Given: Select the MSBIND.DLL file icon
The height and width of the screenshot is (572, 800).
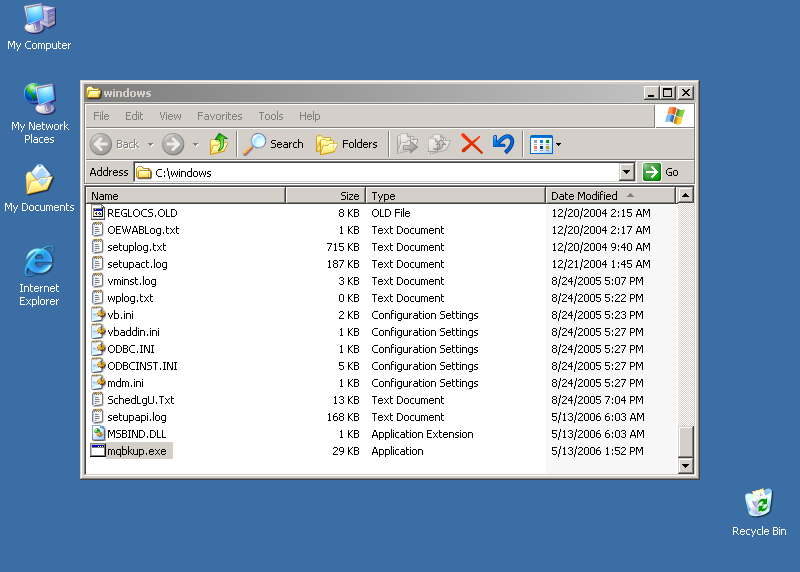Looking at the screenshot, I should 98,433.
